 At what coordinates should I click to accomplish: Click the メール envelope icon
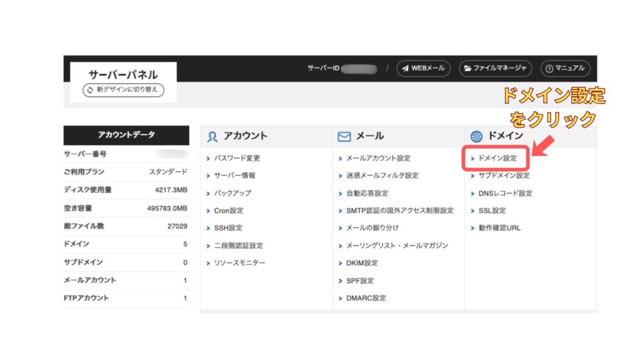tap(344, 136)
